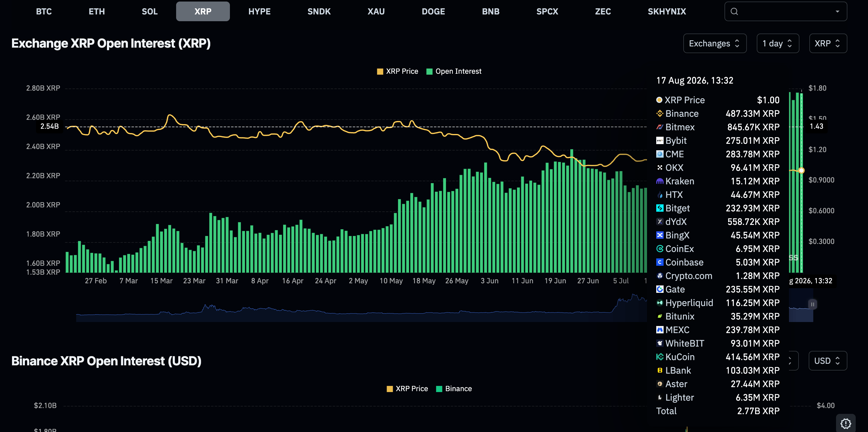Screen dimensions: 868x432
Task: Click the dYdX logo icon
Action: point(660,222)
